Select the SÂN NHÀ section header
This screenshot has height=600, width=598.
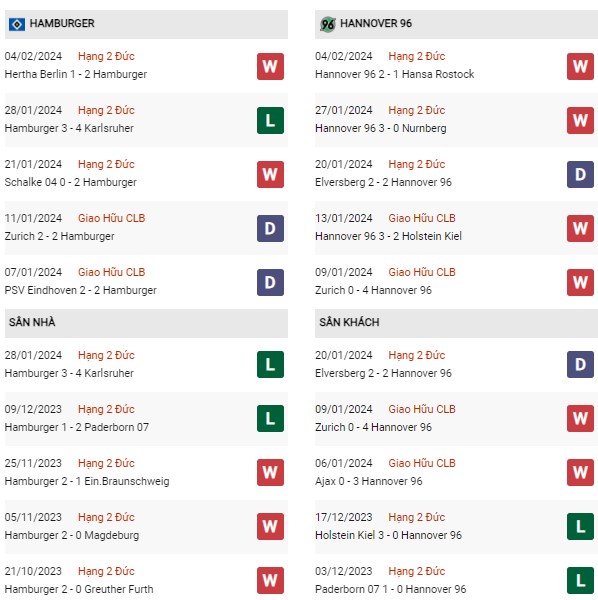pos(146,323)
